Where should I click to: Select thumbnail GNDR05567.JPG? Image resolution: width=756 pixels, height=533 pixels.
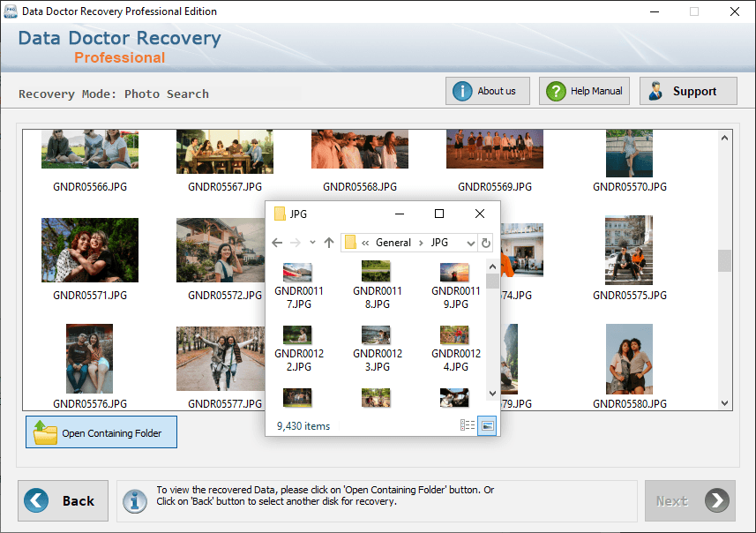click(x=225, y=152)
